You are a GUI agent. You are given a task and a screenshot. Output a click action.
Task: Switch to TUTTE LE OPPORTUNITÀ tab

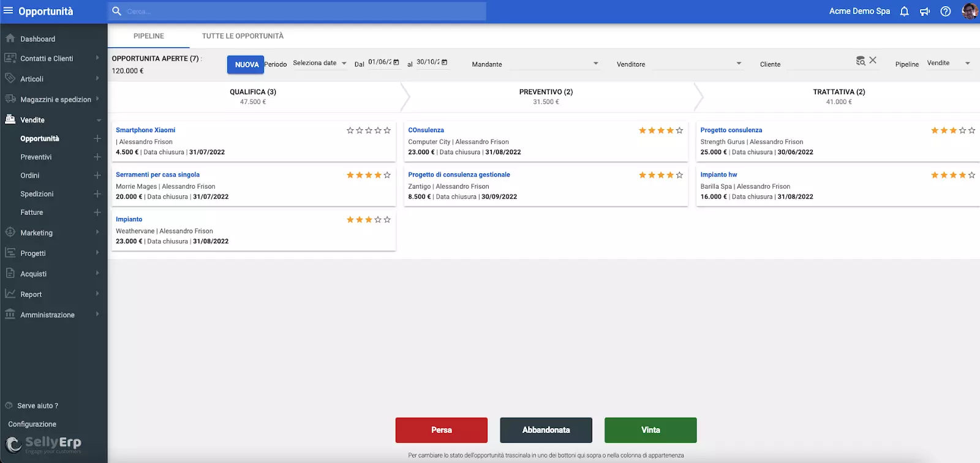coord(243,36)
